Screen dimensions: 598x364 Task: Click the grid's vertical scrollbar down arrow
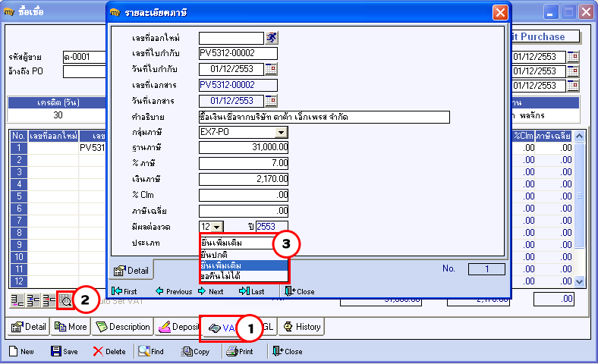[579, 281]
